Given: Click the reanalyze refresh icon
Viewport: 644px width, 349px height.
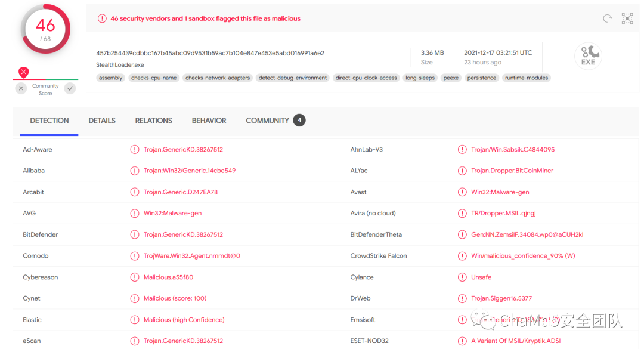Looking at the screenshot, I should (608, 18).
